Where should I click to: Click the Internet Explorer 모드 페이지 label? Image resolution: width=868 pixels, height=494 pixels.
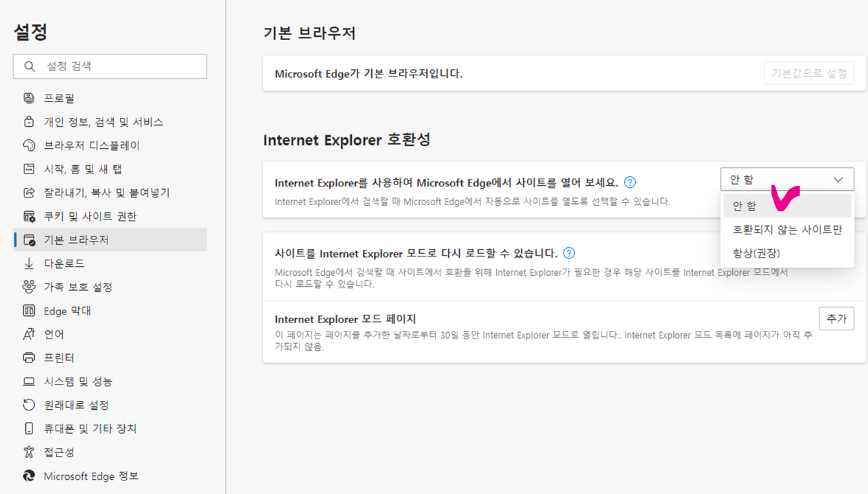click(x=345, y=319)
